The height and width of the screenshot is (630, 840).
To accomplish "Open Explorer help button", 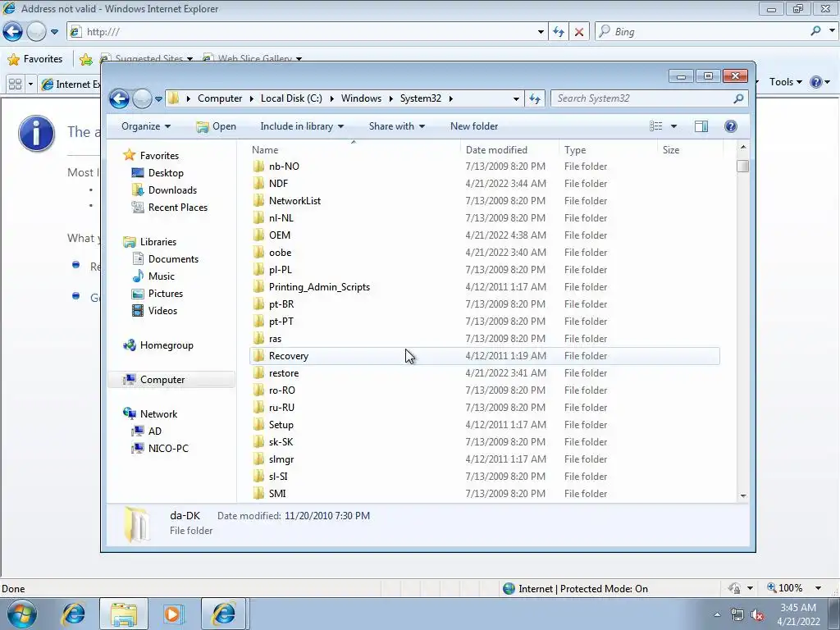I will tap(730, 126).
